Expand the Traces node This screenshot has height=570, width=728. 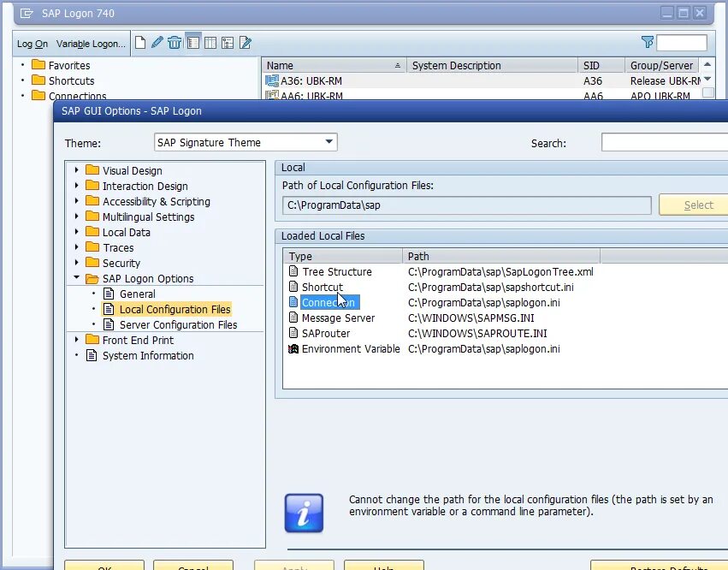pyautogui.click(x=77, y=246)
